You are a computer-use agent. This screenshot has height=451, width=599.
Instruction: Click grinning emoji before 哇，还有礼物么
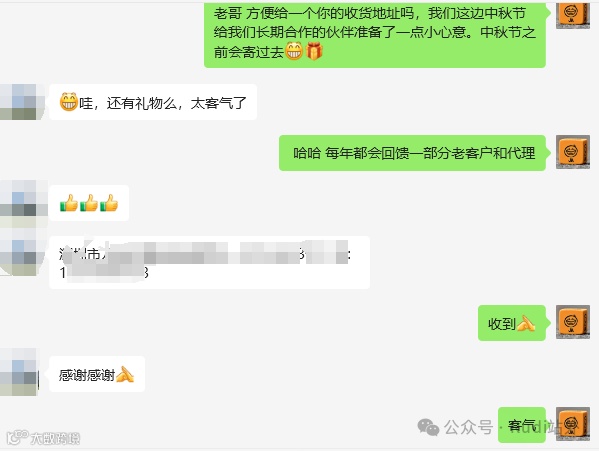[x=69, y=102]
